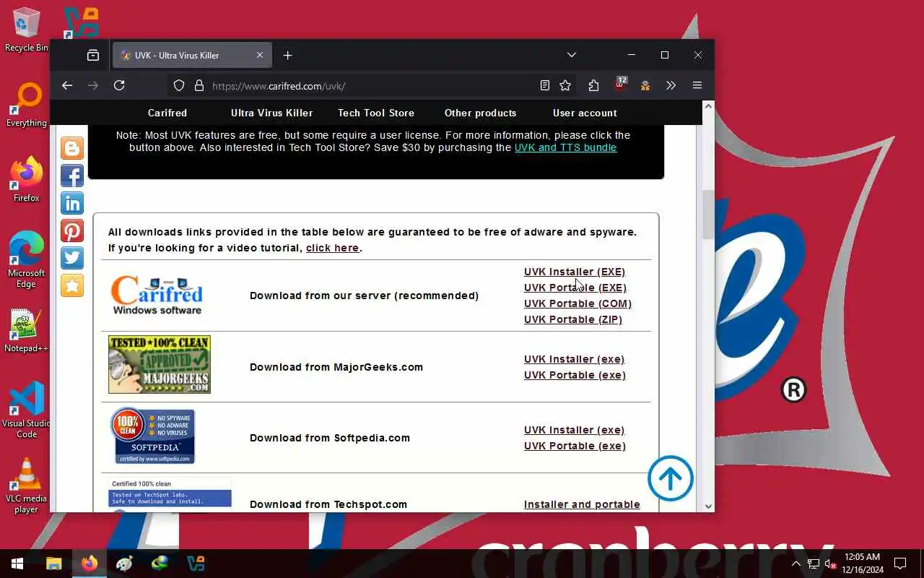Select the Firefox desktop shortcut
This screenshot has width=924, height=578.
pyautogui.click(x=26, y=180)
